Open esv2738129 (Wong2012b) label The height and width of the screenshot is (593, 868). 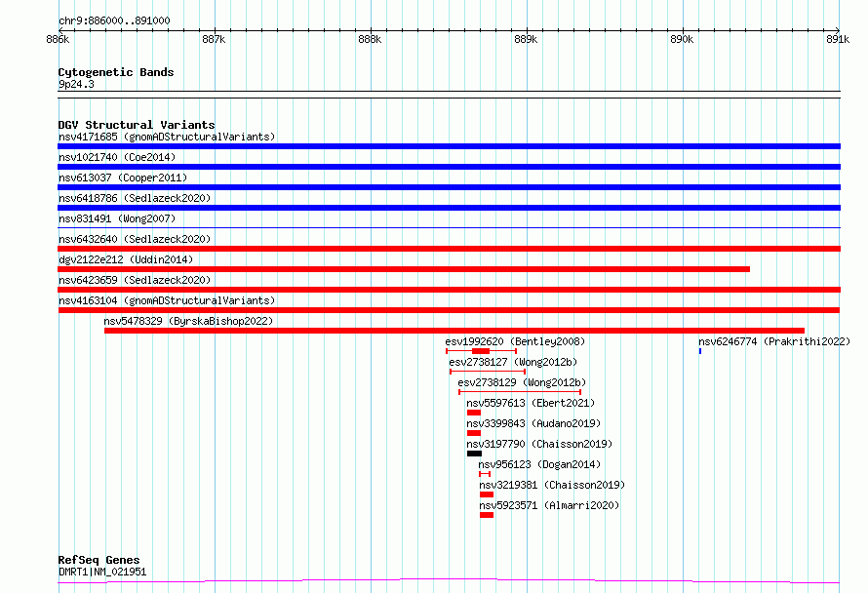coord(522,382)
